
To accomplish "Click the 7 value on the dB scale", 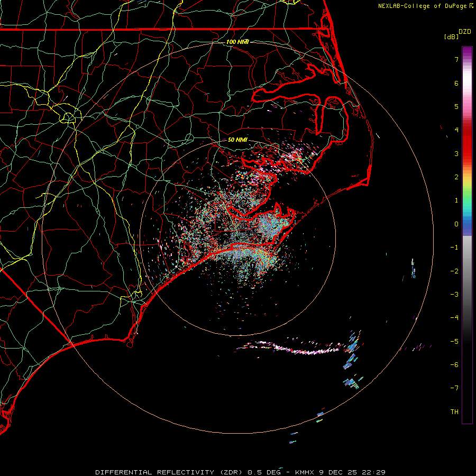I will point(456,59).
